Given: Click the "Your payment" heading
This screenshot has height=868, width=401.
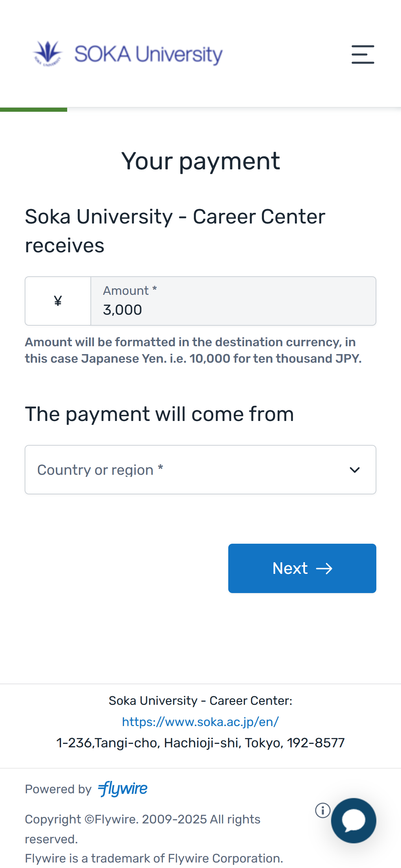Looking at the screenshot, I should click(x=200, y=161).
